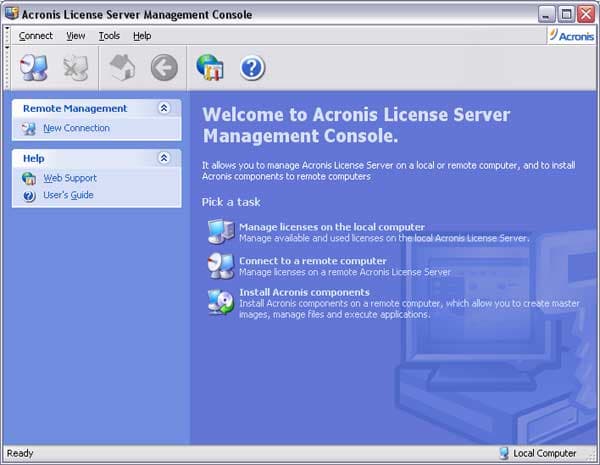The height and width of the screenshot is (465, 600).
Task: Open Web Support from the toolbar globe icon
Action: coord(210,68)
